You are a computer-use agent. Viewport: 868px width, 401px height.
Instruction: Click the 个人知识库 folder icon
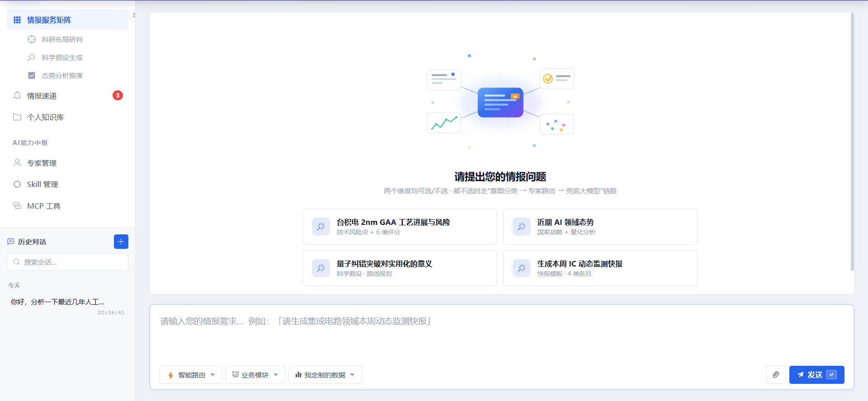(17, 117)
